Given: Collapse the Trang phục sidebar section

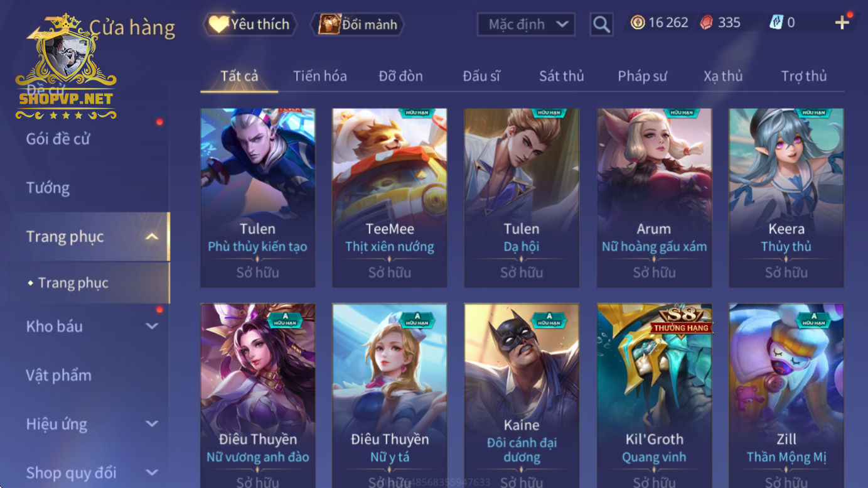Looking at the screenshot, I should (152, 237).
